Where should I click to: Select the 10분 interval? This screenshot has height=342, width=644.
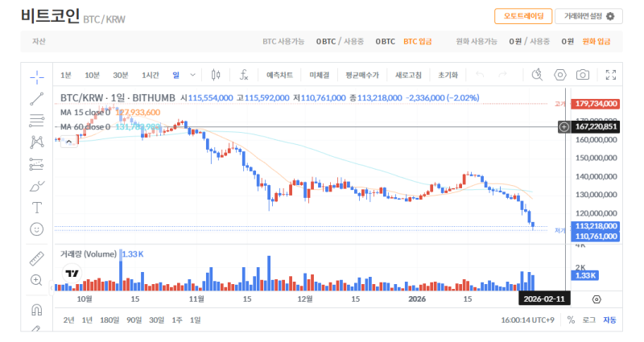pyautogui.click(x=92, y=75)
